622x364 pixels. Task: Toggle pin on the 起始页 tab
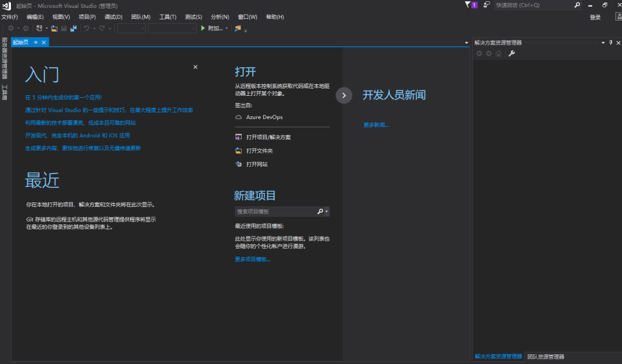tap(36, 42)
